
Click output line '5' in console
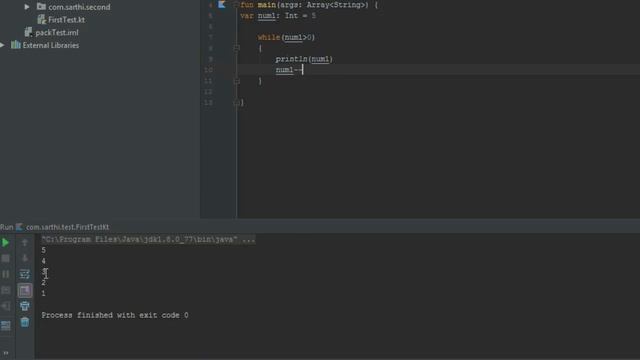[44, 250]
